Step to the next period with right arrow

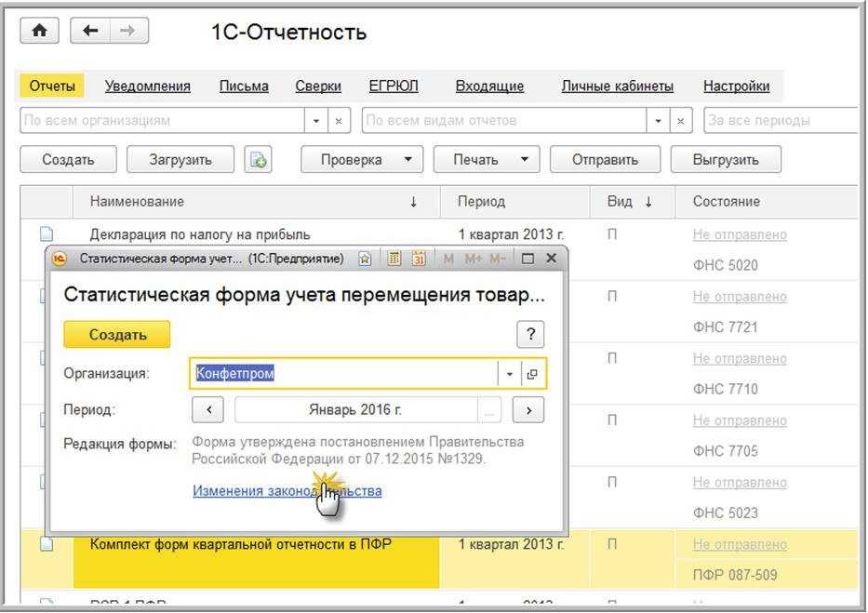(x=528, y=409)
